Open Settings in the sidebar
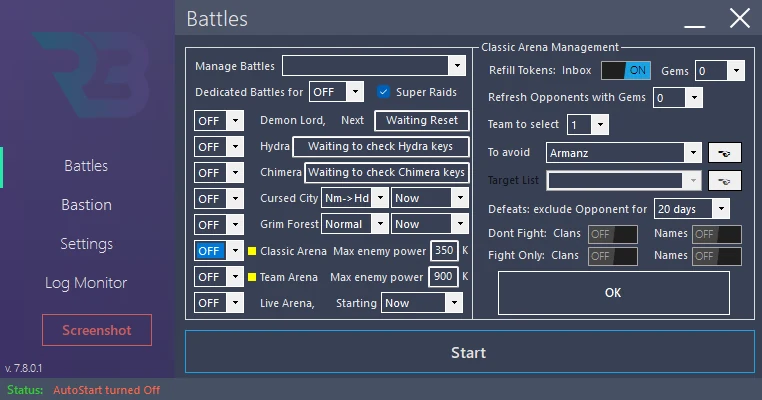 click(86, 243)
